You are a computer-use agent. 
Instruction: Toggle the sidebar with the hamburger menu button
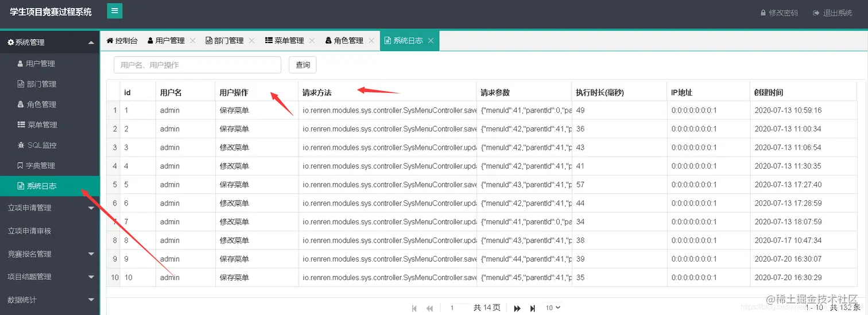click(x=115, y=11)
